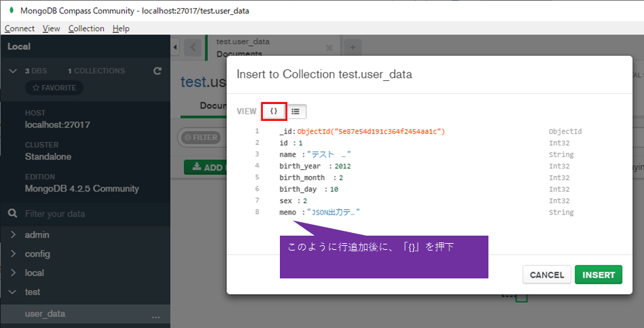Screen dimensions: 644x328
Task: Click line number 1 in the editor
Action: 257,131
